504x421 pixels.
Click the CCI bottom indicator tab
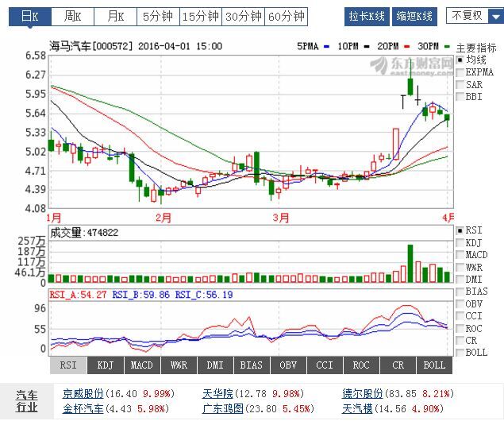pos(325,365)
